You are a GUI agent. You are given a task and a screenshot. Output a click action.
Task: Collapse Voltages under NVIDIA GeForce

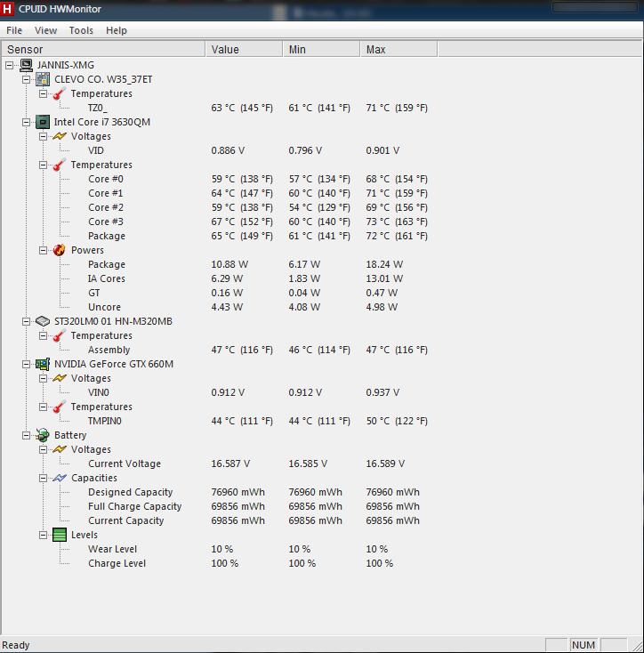click(x=43, y=378)
